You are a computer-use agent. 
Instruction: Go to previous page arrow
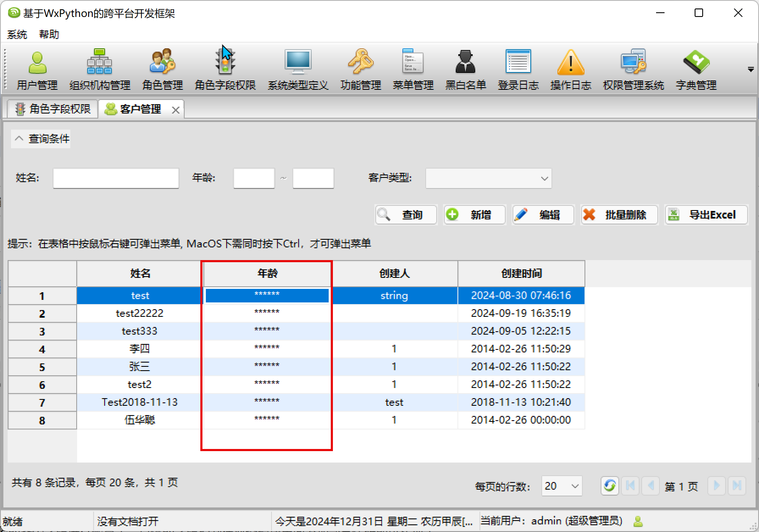click(651, 485)
